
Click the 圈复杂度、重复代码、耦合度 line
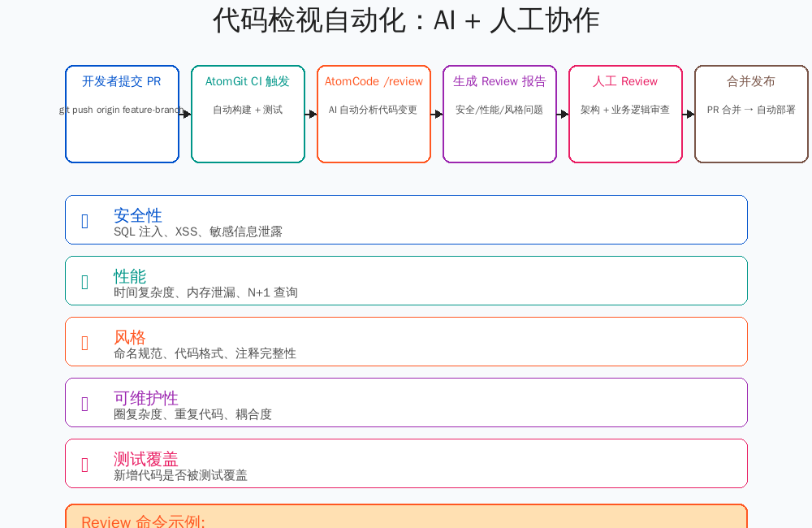(192, 414)
